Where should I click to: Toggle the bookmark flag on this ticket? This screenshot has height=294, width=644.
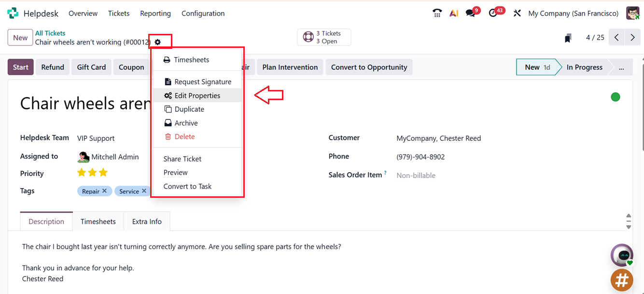pos(568,37)
